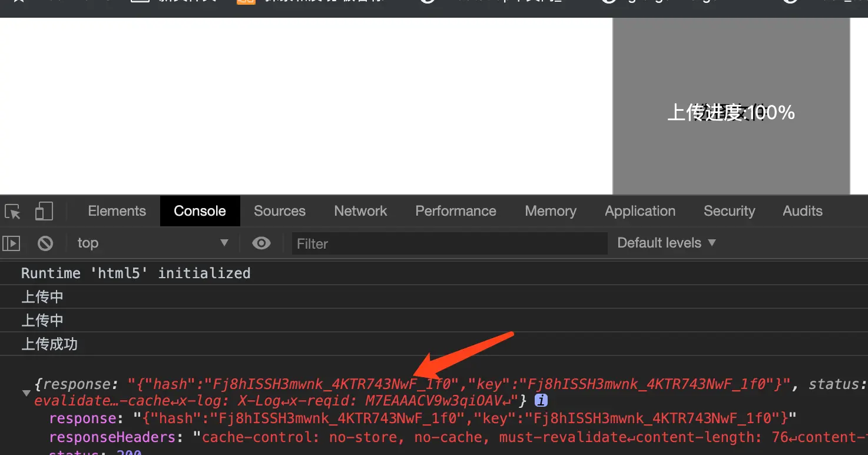The height and width of the screenshot is (455, 868).
Task: Switch to the Memory tab
Action: pos(551,211)
